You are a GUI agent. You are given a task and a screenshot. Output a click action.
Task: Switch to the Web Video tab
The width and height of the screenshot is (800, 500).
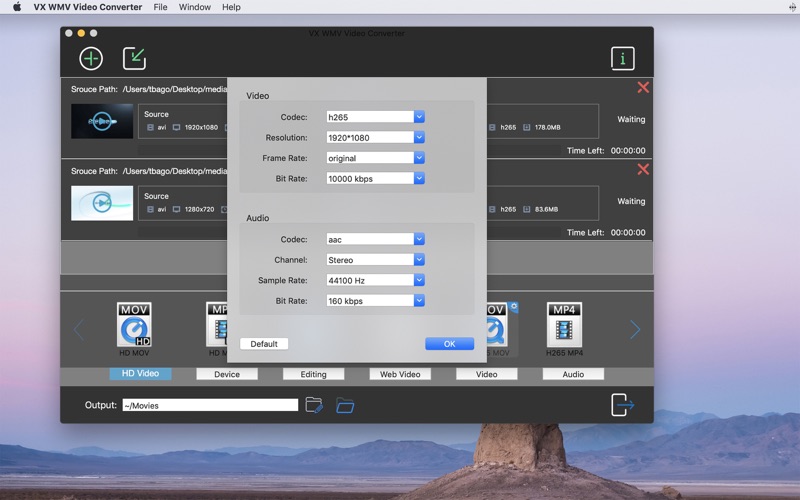400,374
